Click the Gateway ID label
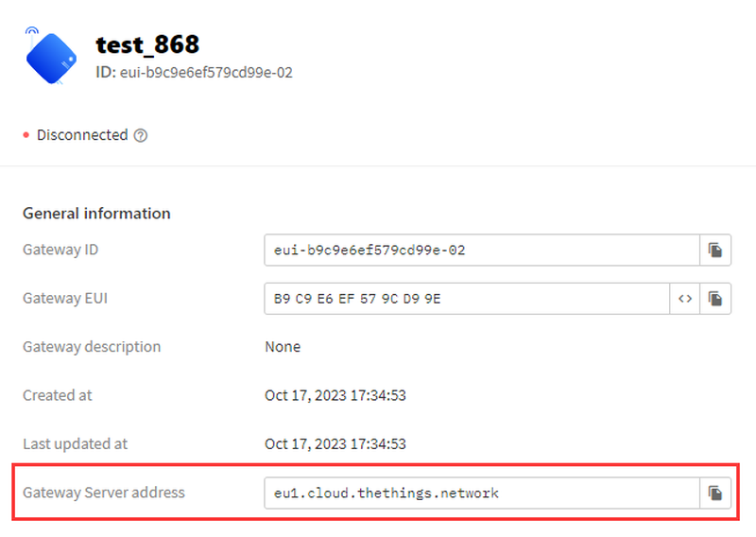 coord(60,250)
